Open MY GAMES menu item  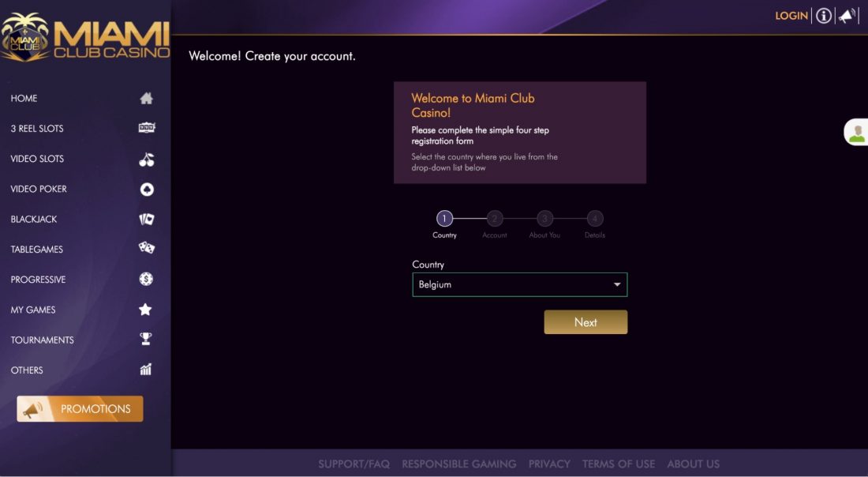click(x=33, y=310)
